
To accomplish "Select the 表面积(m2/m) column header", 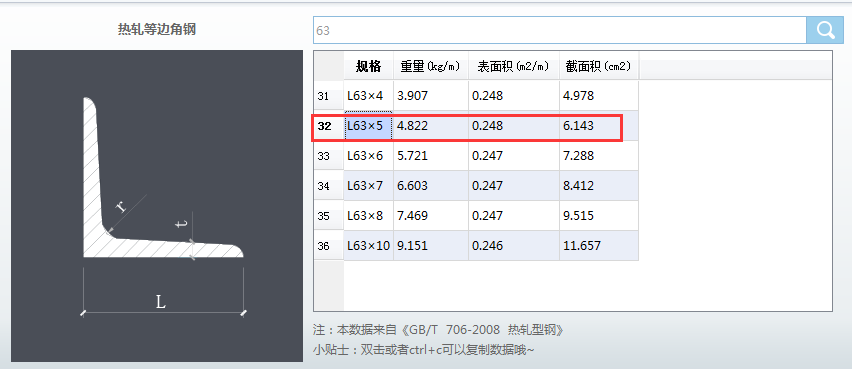I will [x=514, y=66].
